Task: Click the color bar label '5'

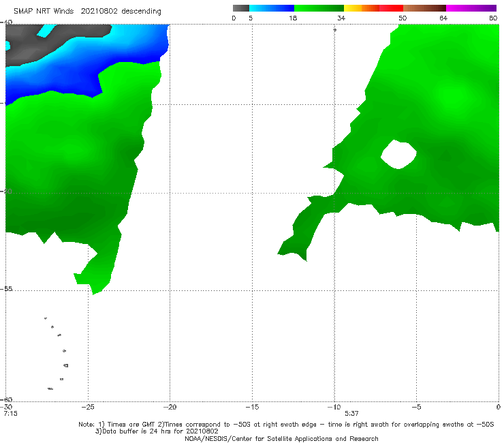Action: pos(251,18)
